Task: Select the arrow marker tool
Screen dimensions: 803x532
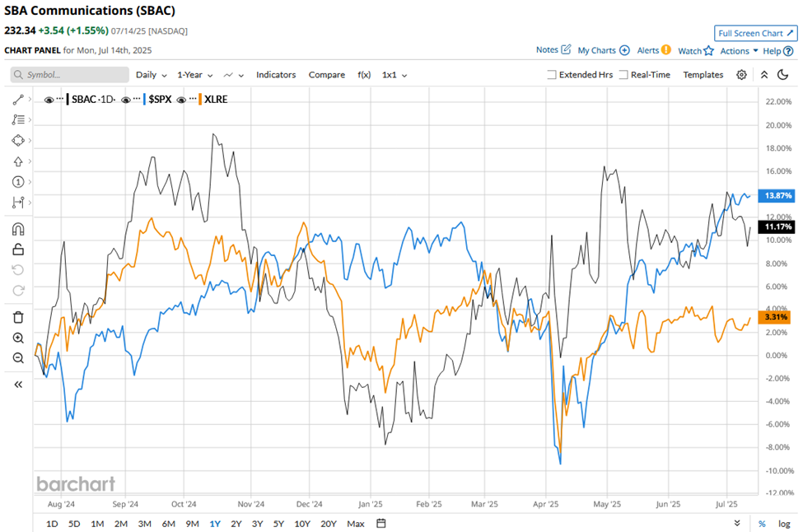Action: tap(18, 161)
